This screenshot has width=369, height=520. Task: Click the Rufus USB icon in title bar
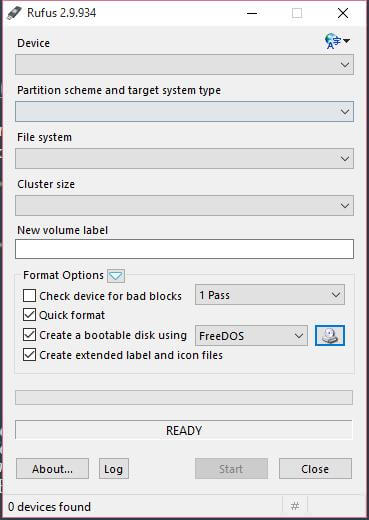click(14, 13)
